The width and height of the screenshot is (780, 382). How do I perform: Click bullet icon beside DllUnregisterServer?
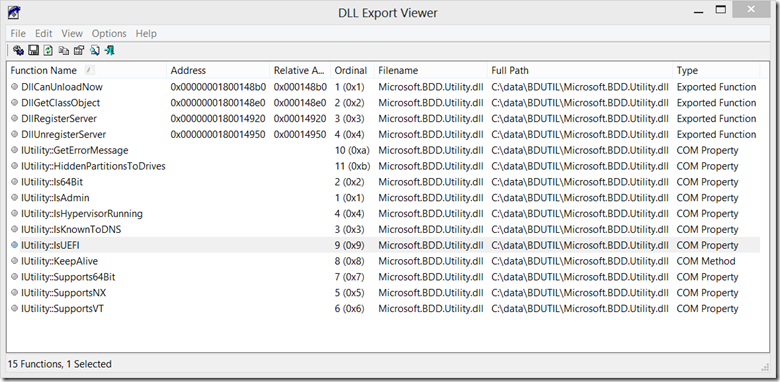coord(14,134)
